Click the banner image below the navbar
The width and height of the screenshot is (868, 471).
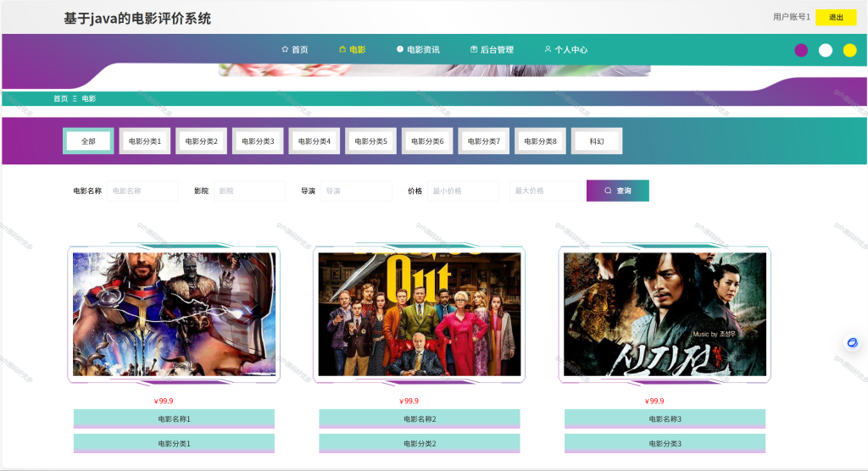point(435,70)
